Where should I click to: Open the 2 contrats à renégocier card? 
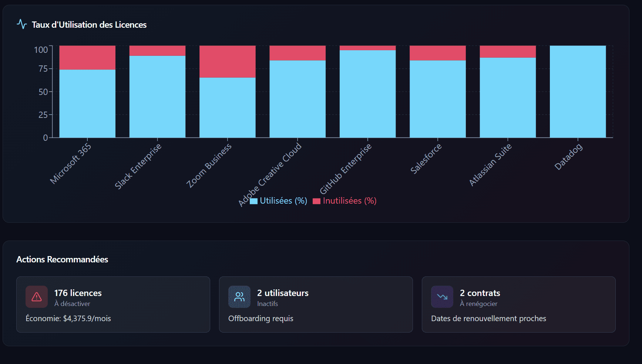[518, 304]
